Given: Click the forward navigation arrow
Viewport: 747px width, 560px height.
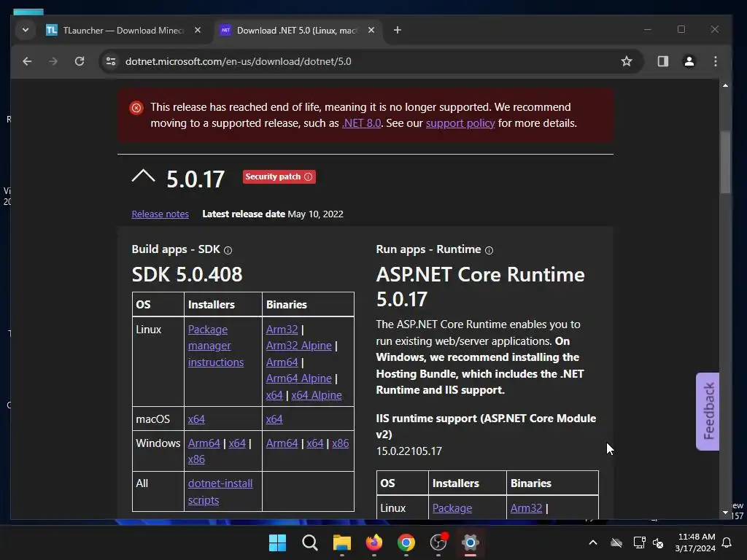Looking at the screenshot, I should pyautogui.click(x=53, y=61).
